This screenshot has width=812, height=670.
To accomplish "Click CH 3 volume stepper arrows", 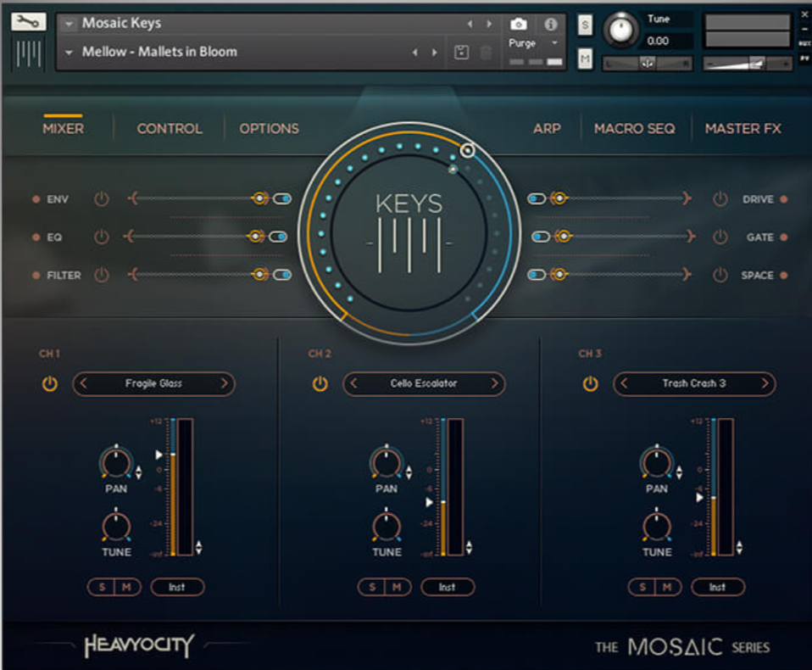I will pos(739,548).
